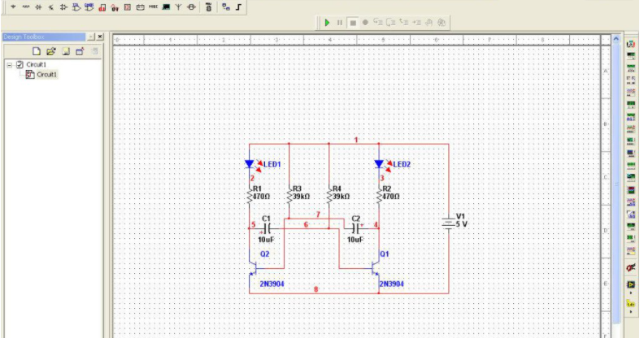Select the yellow Current Probe instrument
The width and height of the screenshot is (644, 338).
631,304
